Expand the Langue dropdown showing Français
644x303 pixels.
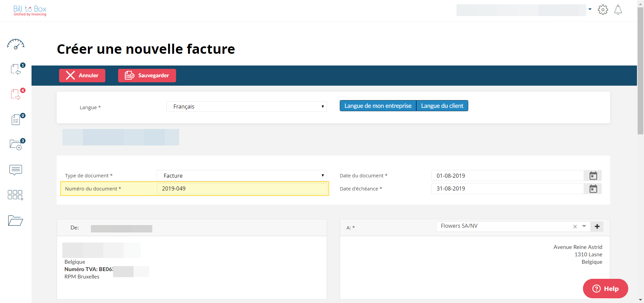pyautogui.click(x=247, y=106)
